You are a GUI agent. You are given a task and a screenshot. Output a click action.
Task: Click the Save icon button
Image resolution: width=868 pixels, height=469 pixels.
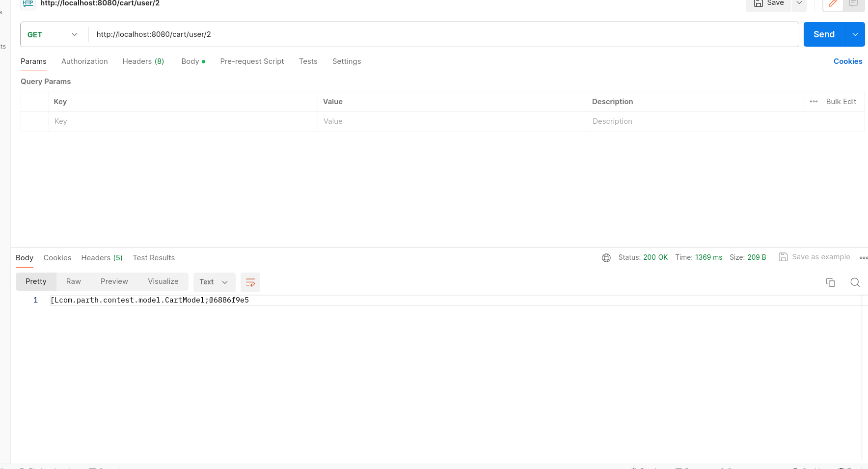click(769, 3)
